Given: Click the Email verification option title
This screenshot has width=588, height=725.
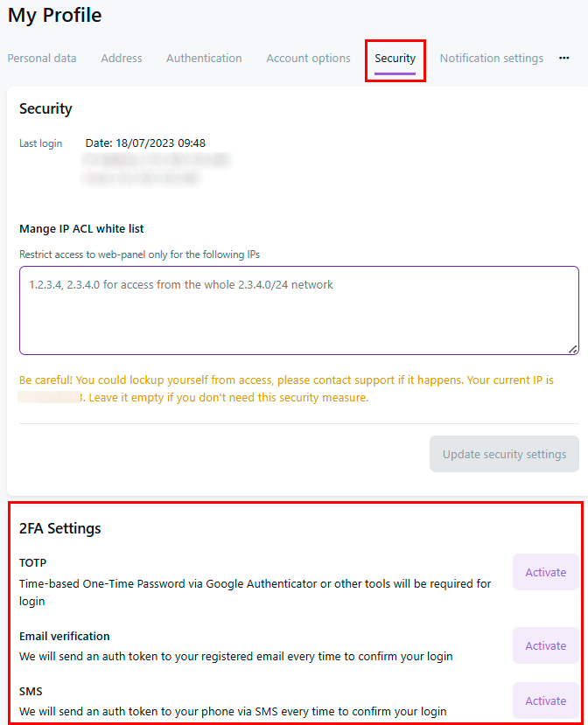Looking at the screenshot, I should (x=65, y=636).
